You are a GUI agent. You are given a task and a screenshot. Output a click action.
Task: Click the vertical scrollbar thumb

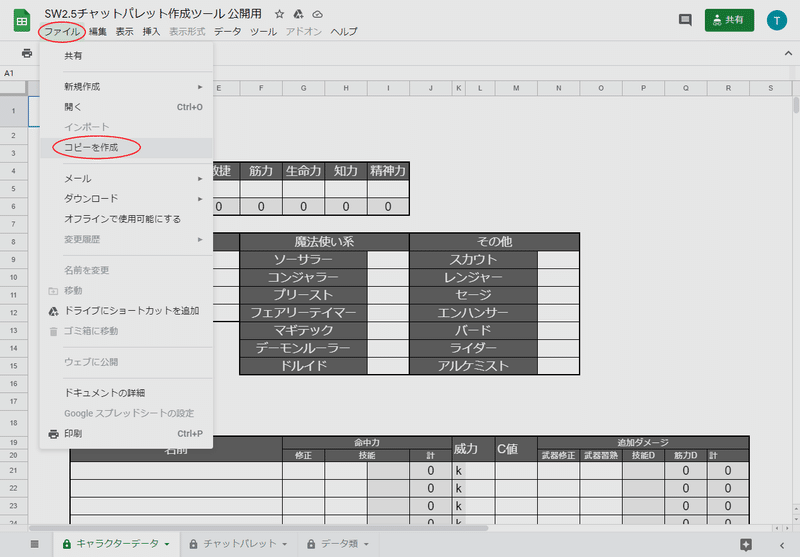coord(796,105)
